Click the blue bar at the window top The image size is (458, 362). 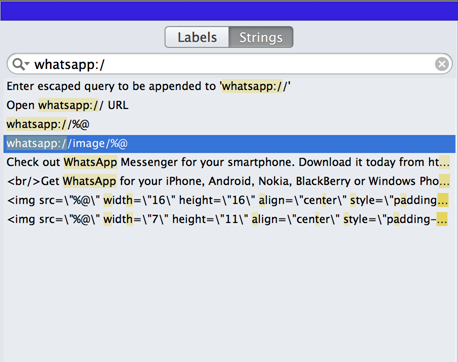click(x=229, y=11)
